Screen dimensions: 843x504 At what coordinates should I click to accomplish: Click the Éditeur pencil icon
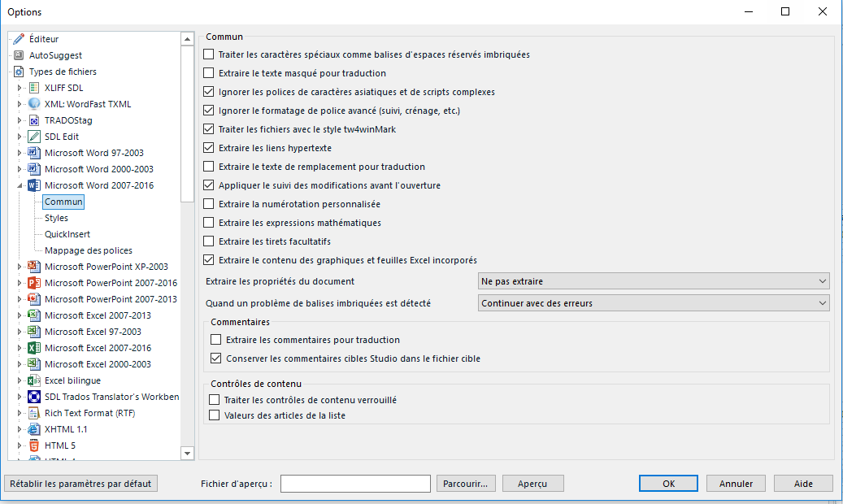click(19, 39)
